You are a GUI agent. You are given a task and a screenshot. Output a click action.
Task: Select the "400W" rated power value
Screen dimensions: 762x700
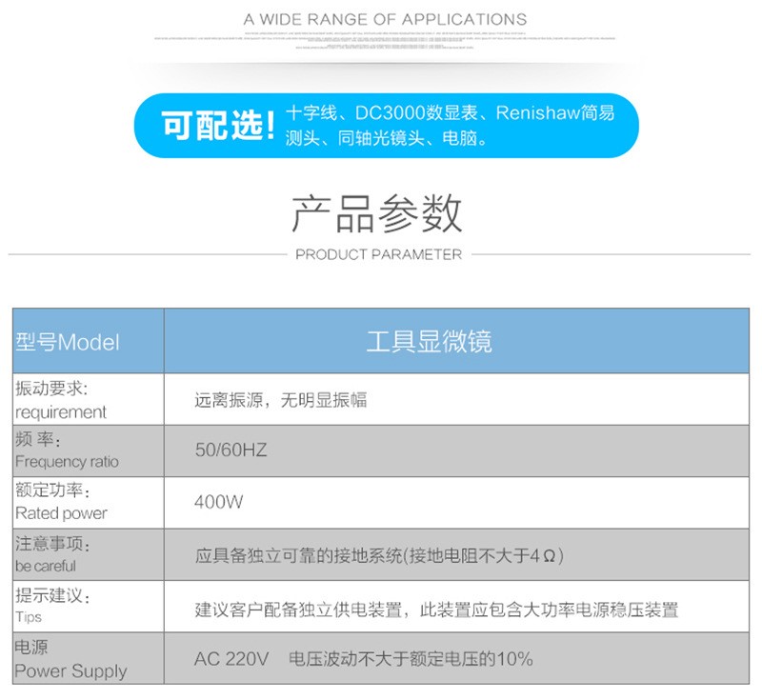(x=218, y=502)
